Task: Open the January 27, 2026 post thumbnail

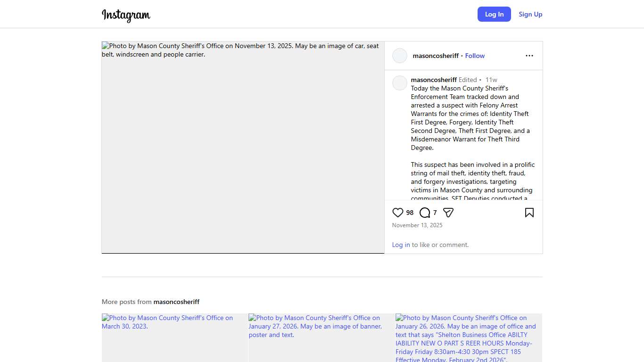Action: (322, 337)
